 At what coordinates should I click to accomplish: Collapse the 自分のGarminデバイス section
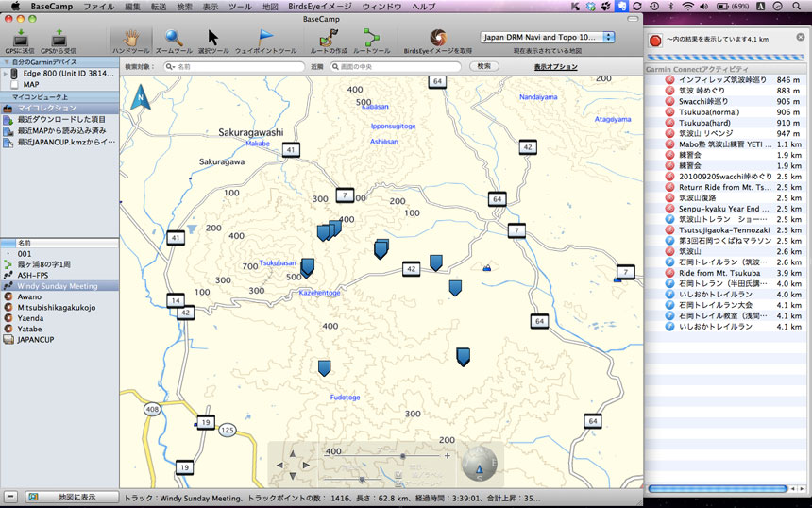(x=7, y=62)
